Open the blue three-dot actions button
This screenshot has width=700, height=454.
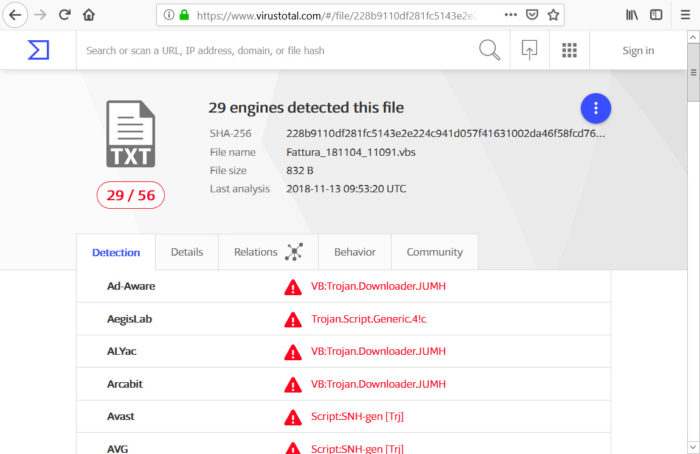pyautogui.click(x=596, y=108)
